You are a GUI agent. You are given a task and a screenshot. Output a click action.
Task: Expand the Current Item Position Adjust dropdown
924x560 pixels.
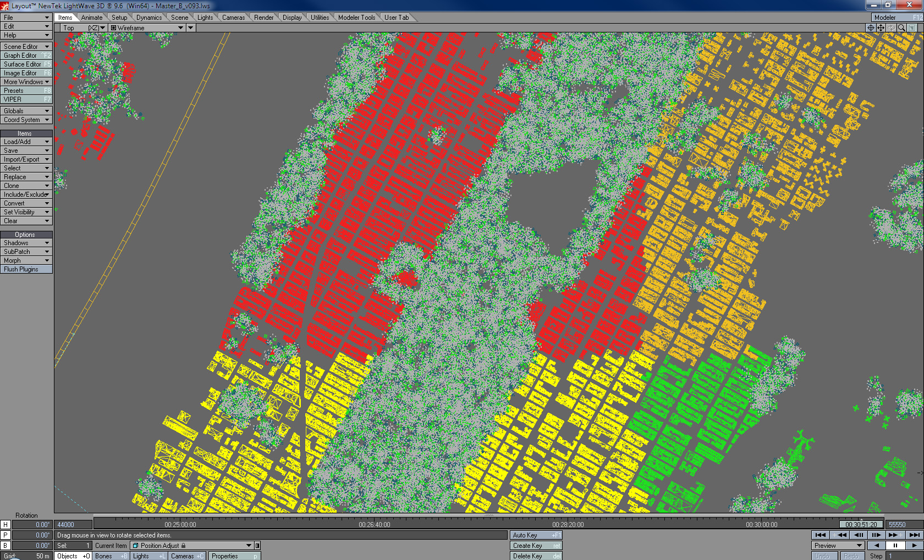click(249, 546)
